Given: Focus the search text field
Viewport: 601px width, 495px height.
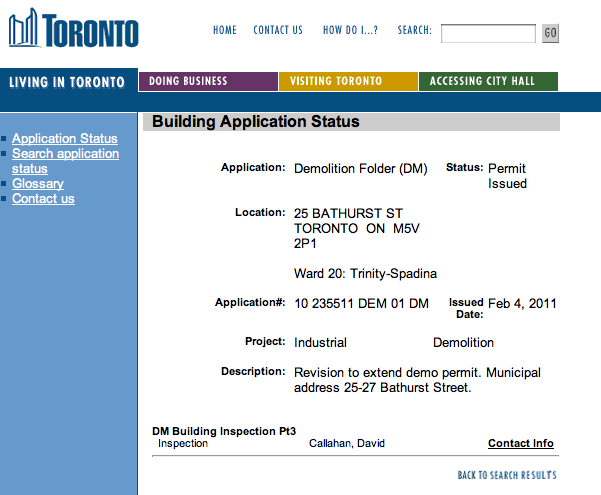Looking at the screenshot, I should pyautogui.click(x=488, y=34).
